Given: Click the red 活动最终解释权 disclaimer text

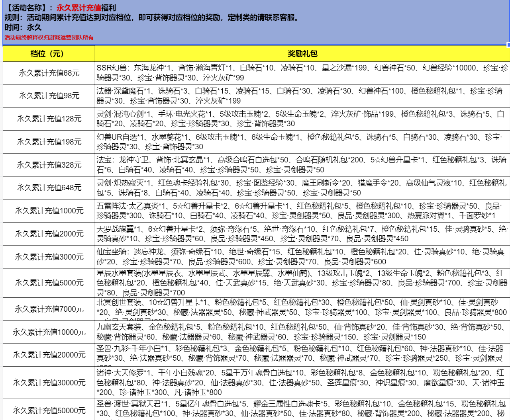Looking at the screenshot, I should coord(49,37).
